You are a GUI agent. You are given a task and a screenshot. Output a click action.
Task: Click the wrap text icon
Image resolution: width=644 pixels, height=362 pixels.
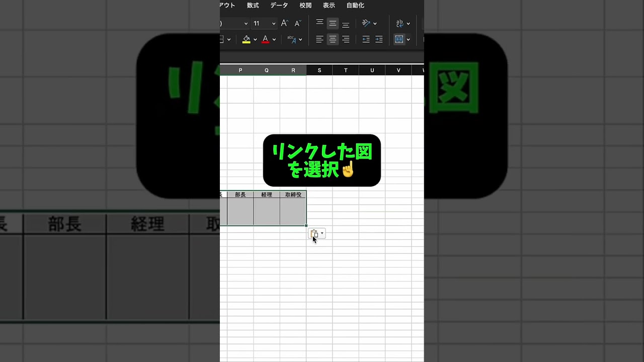click(400, 23)
